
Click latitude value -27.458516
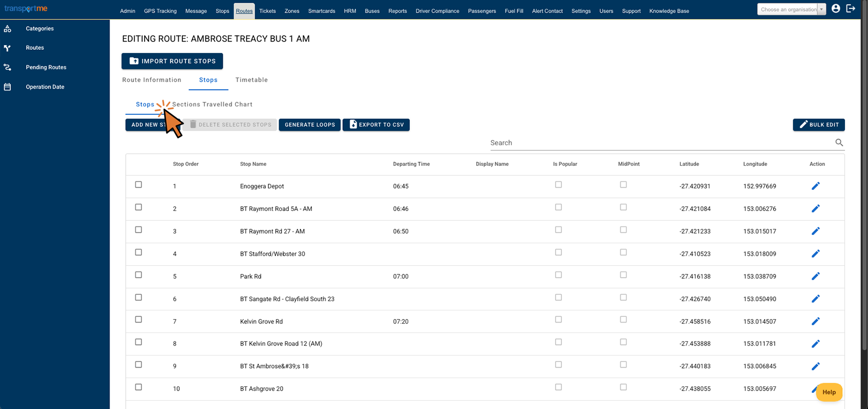[695, 321]
